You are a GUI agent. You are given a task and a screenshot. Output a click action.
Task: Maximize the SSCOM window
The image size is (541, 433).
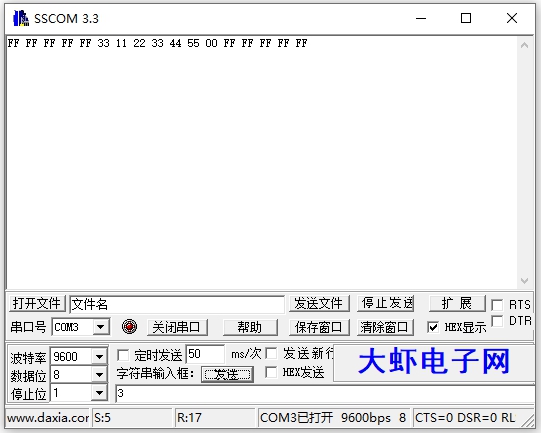click(466, 18)
